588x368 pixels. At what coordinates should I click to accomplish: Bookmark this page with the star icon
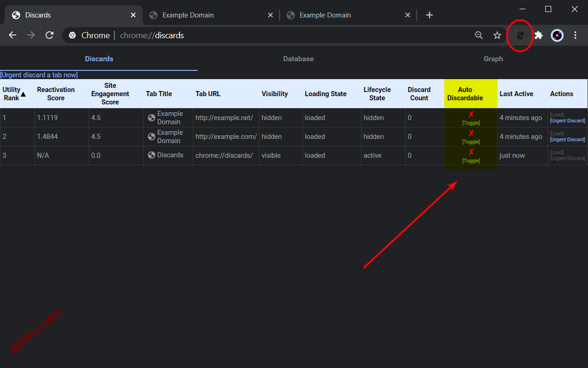click(497, 35)
